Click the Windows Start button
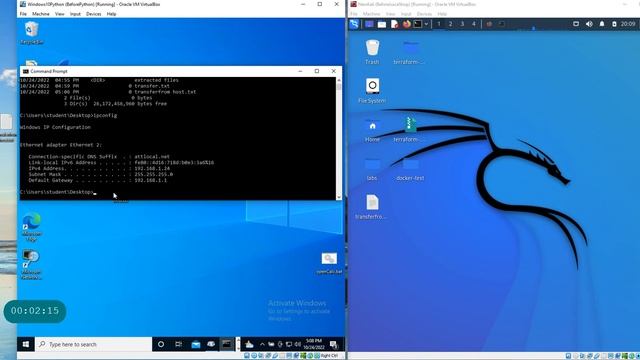Screen dimensions: 640x360 [x=26, y=344]
